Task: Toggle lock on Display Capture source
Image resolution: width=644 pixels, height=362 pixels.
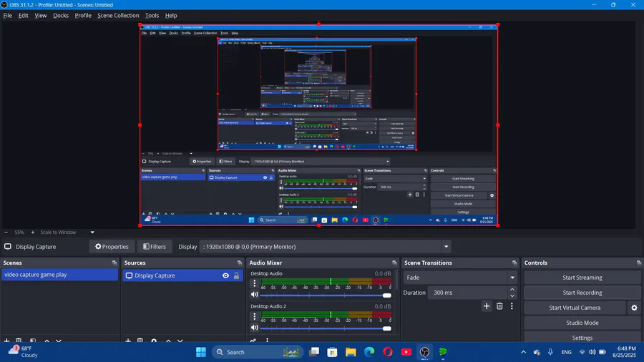Action: pos(237,275)
